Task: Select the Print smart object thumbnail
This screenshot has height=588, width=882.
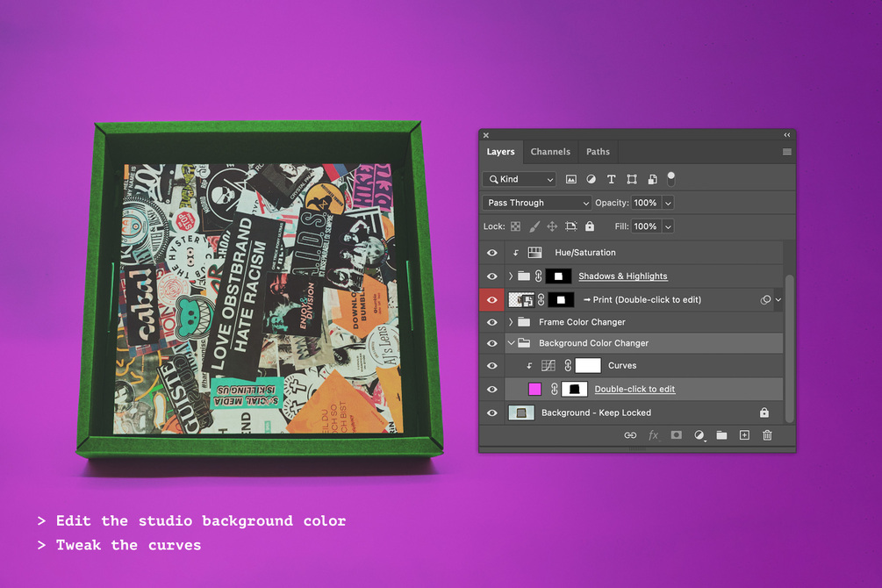Action: pos(521,300)
